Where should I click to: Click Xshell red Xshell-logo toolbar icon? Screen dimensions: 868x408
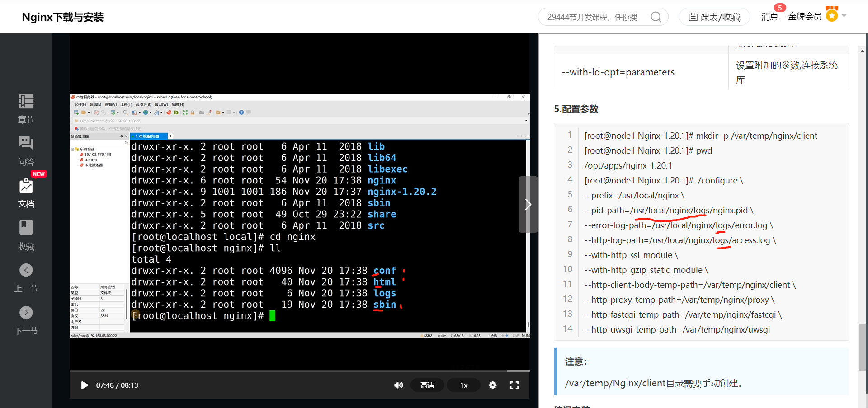click(169, 113)
